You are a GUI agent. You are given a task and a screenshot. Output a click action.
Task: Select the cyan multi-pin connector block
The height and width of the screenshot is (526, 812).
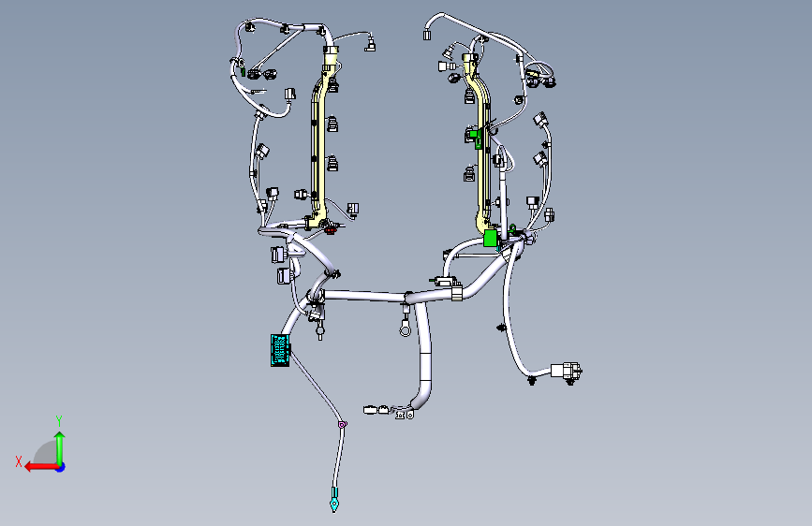(280, 350)
